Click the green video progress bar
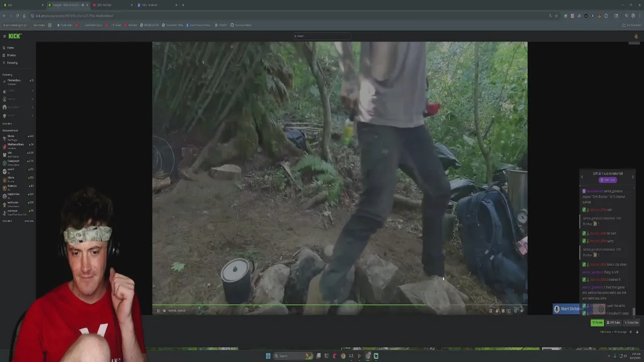Viewport: 644px width, 362px height. 340,305
